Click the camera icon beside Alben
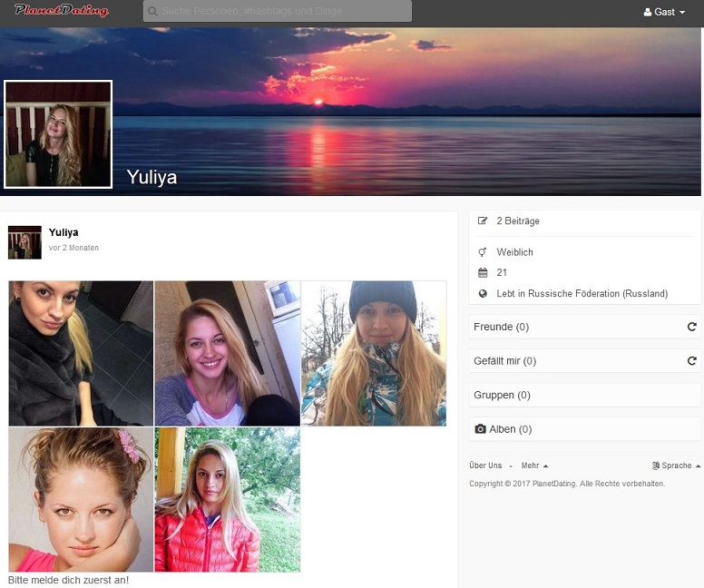Screen dimensions: 704x588 (x=481, y=429)
